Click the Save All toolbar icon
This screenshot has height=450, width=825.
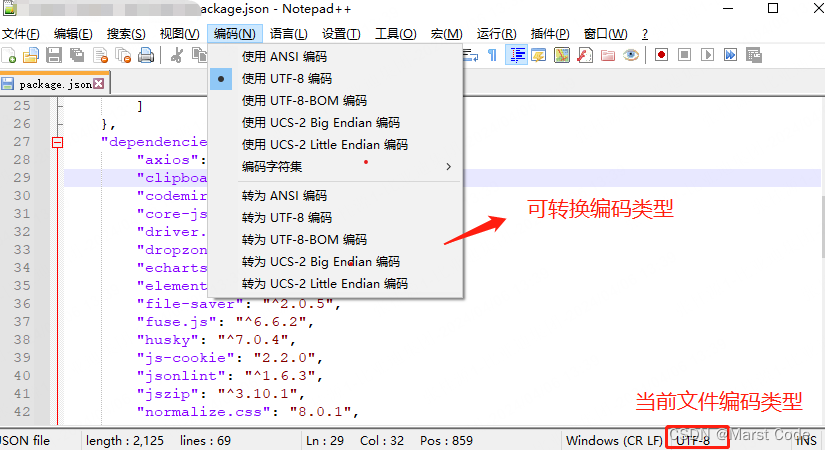click(x=77, y=55)
